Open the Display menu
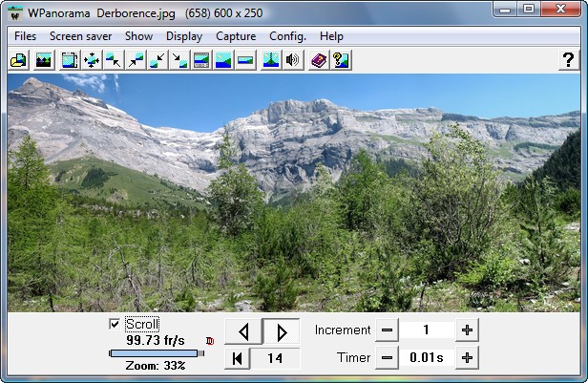The width and height of the screenshot is (588, 383). point(184,36)
